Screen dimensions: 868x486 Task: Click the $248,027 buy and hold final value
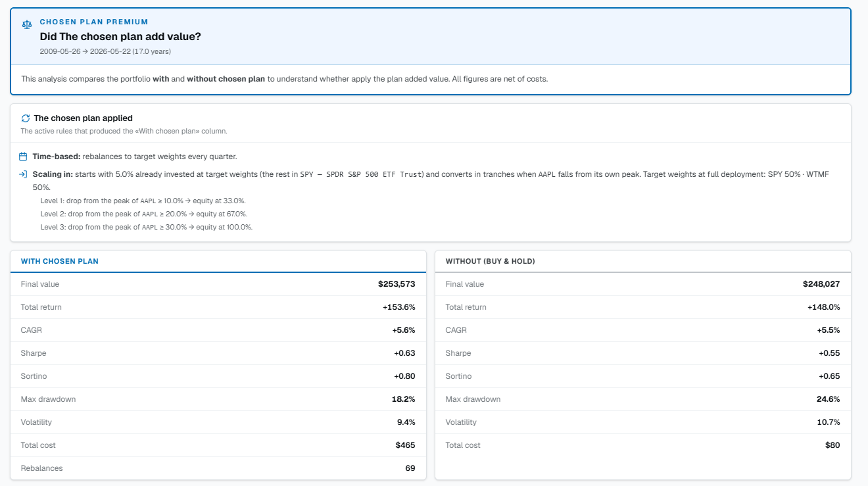coord(821,284)
